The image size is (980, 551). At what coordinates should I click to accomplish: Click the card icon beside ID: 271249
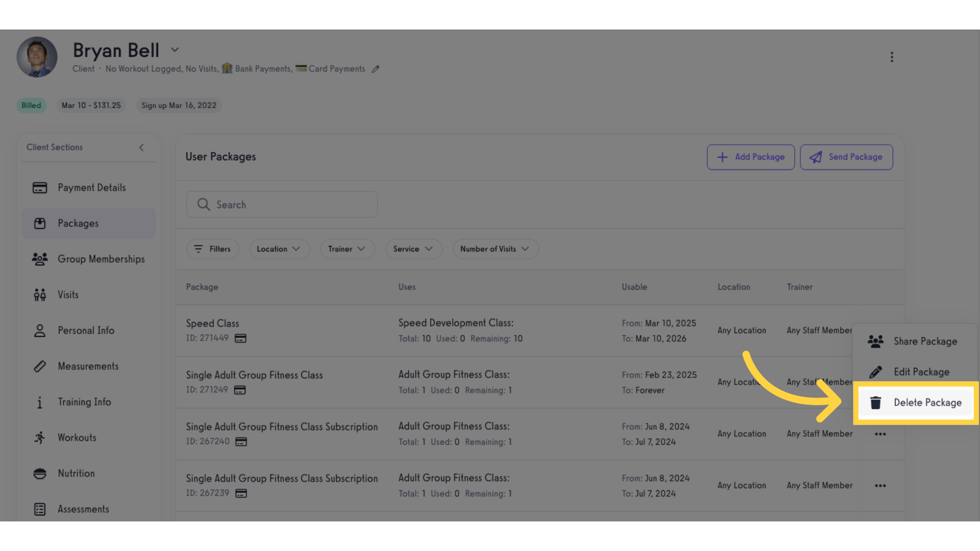coord(240,390)
